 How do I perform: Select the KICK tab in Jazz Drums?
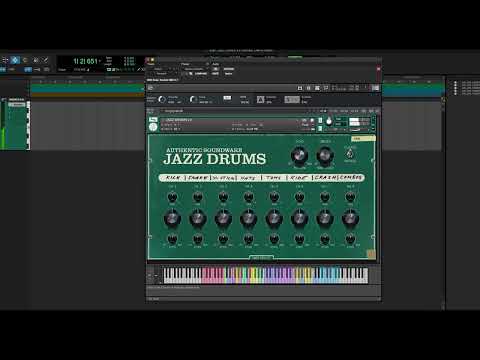click(173, 178)
